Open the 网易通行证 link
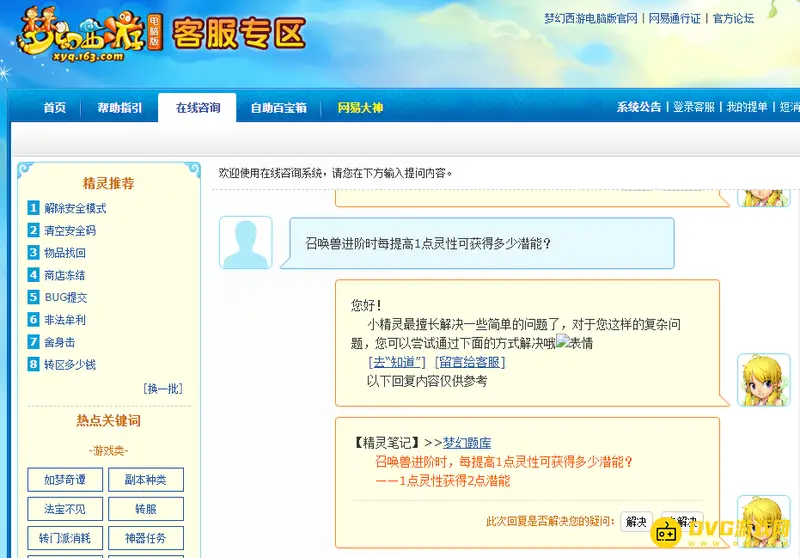Screen dimensions: 800x558 (674, 18)
